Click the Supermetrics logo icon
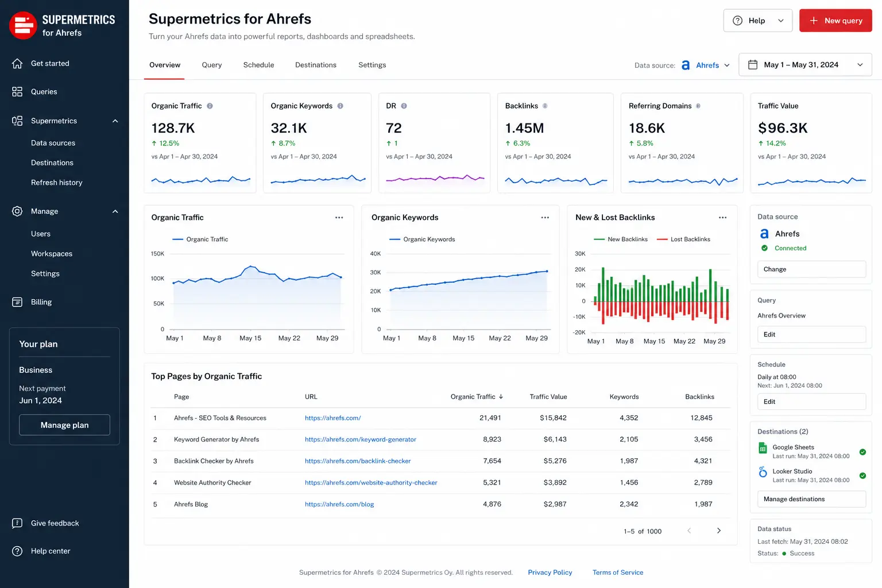 tap(23, 25)
